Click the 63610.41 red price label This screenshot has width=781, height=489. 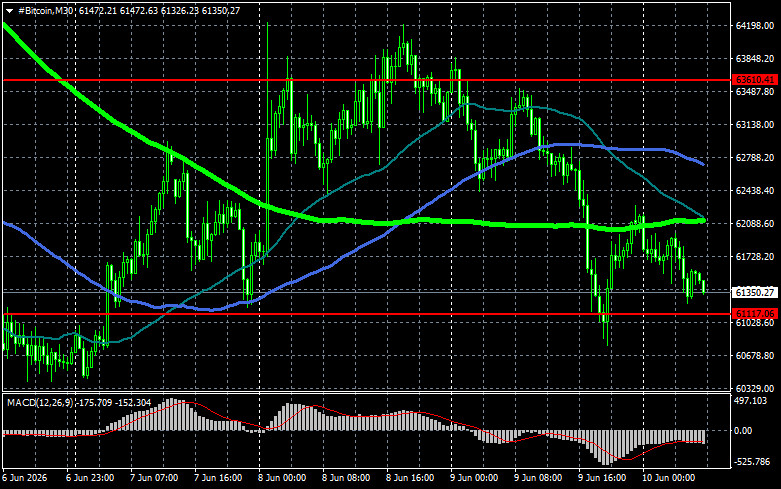point(755,80)
